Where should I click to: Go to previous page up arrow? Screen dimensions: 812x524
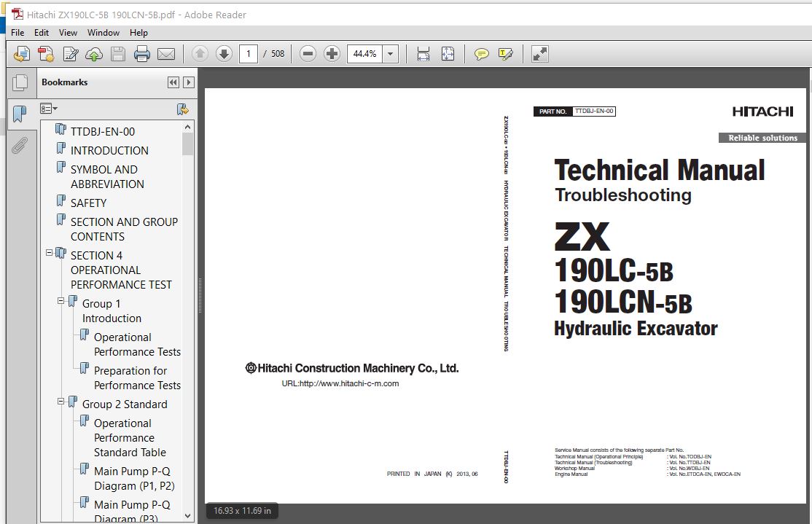click(x=200, y=53)
